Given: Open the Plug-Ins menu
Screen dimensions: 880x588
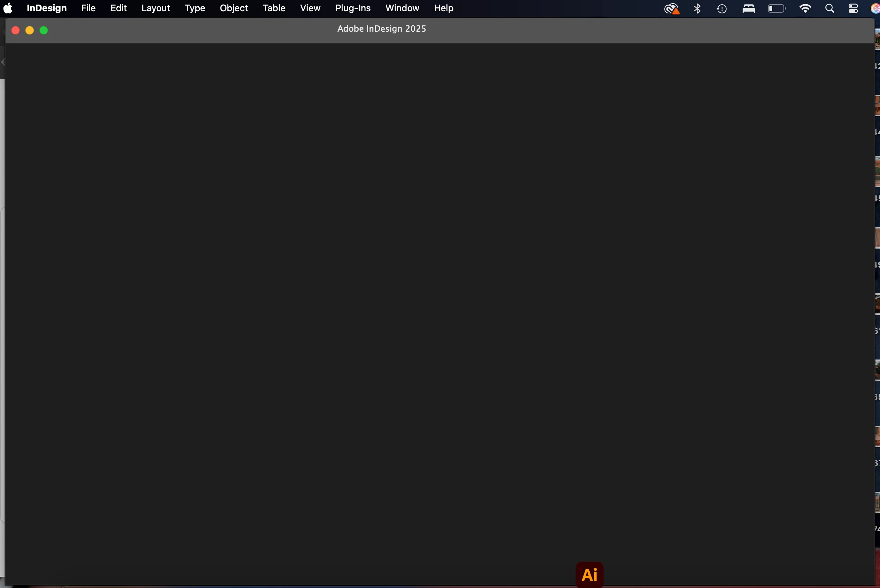Looking at the screenshot, I should tap(353, 8).
